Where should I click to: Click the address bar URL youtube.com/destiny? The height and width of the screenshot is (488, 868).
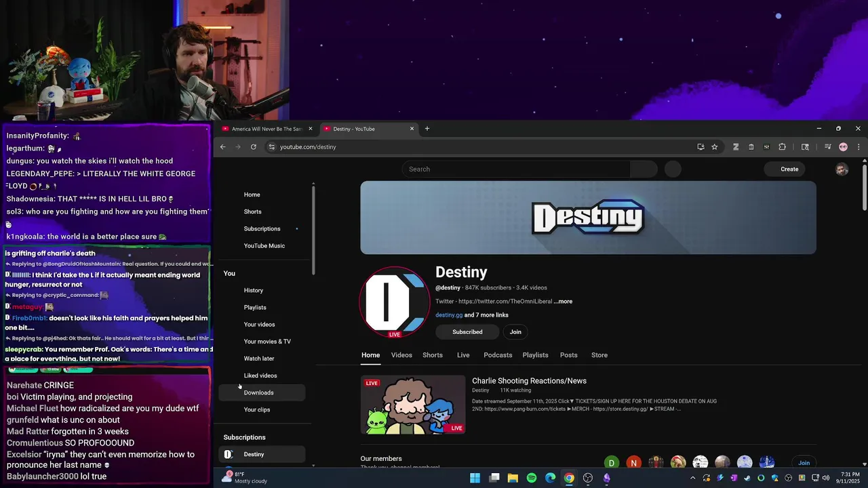click(308, 147)
